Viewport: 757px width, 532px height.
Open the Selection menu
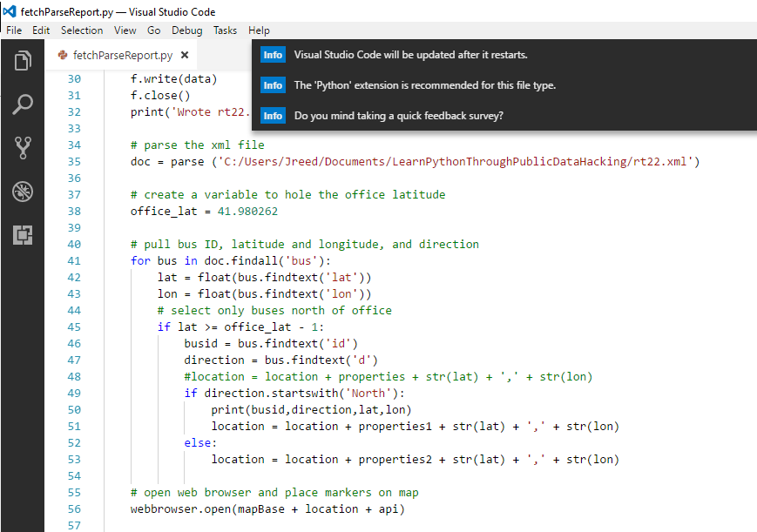82,30
